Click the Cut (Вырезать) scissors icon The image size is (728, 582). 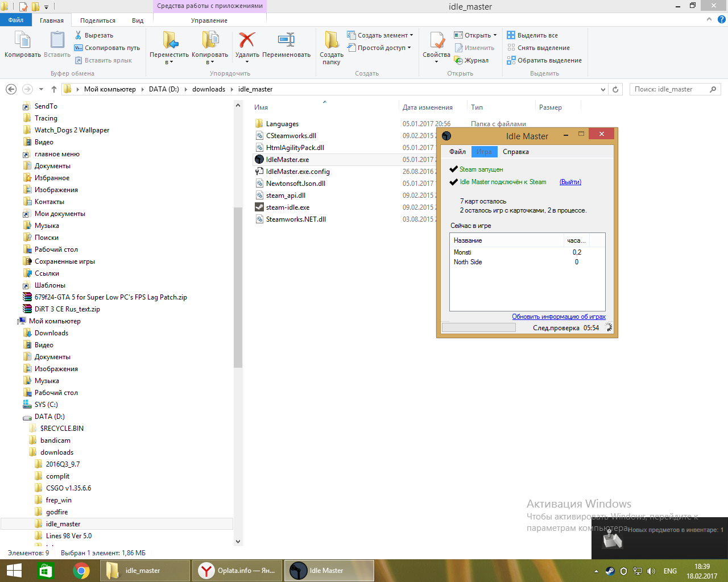(x=78, y=35)
